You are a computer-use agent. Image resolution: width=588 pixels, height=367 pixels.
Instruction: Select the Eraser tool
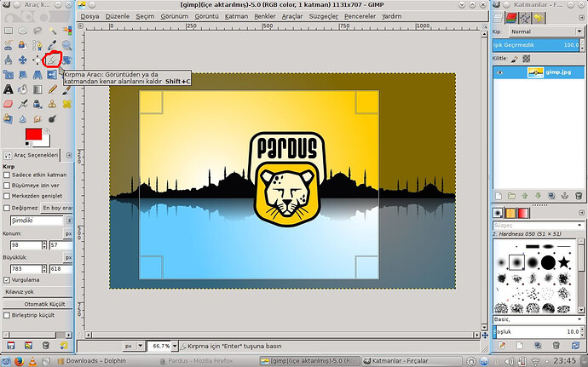coord(9,104)
